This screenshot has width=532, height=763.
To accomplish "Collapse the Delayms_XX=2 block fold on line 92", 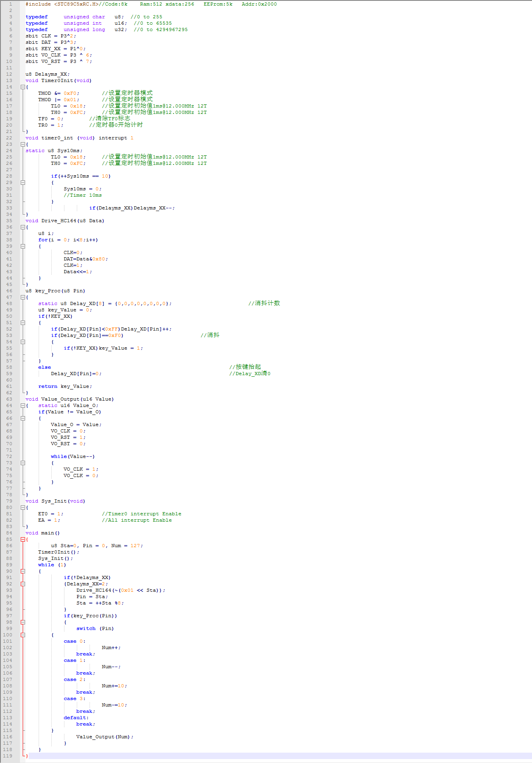I will [x=23, y=584].
